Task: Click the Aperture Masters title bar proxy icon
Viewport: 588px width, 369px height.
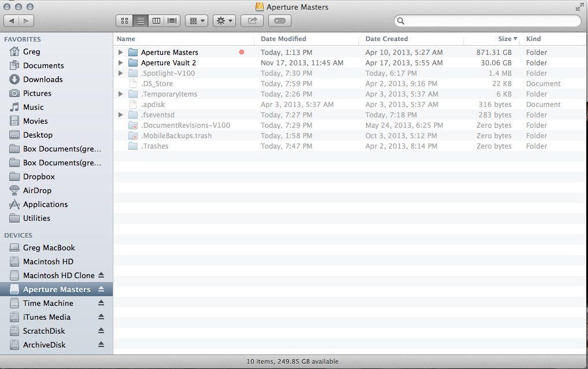Action: coord(260,7)
